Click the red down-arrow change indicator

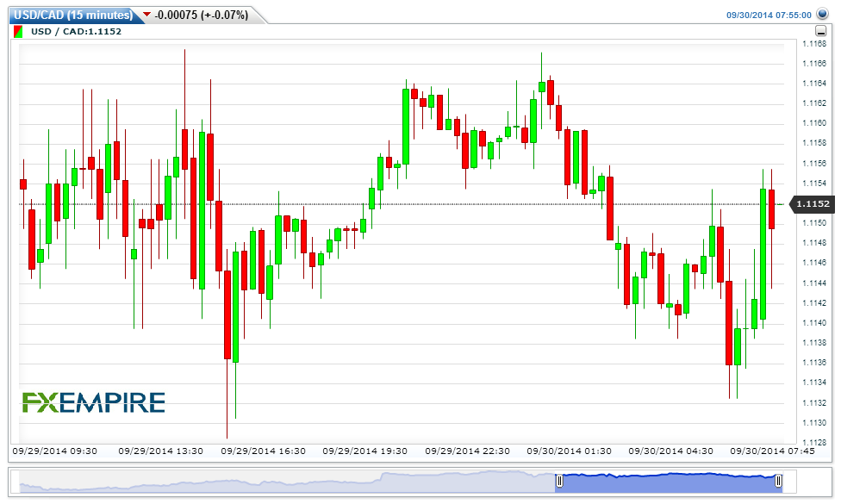(x=147, y=15)
